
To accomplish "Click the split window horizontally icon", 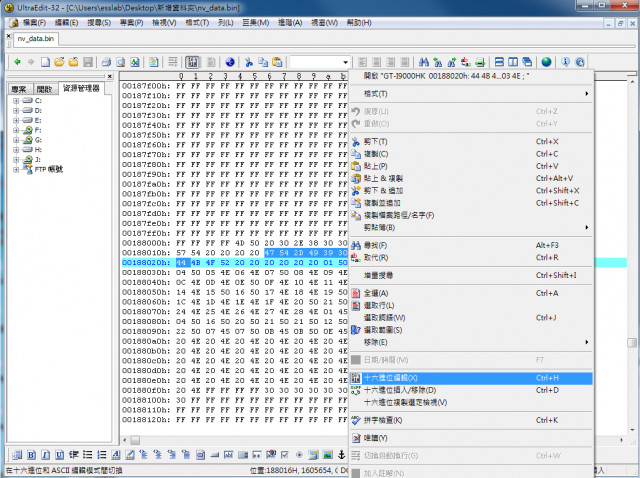I will (x=499, y=62).
